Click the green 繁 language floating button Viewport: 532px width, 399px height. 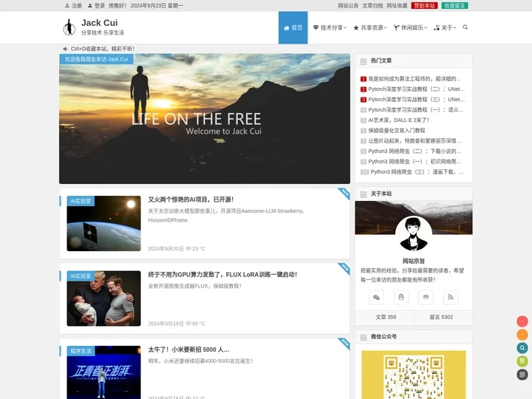[522, 361]
